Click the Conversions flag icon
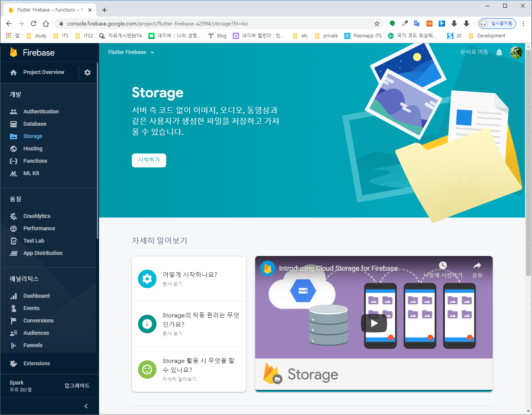Image resolution: width=532 pixels, height=415 pixels. tap(13, 321)
